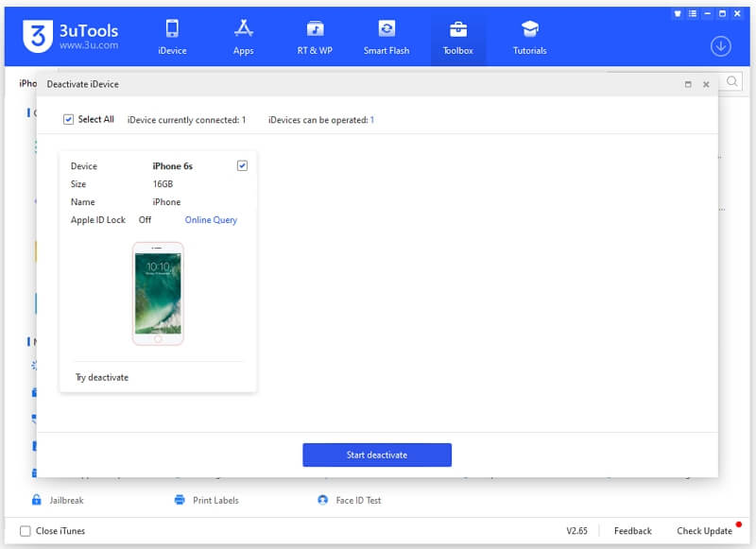Image resolution: width=756 pixels, height=549 pixels.
Task: Click the Try deactivate status text
Action: coord(102,377)
